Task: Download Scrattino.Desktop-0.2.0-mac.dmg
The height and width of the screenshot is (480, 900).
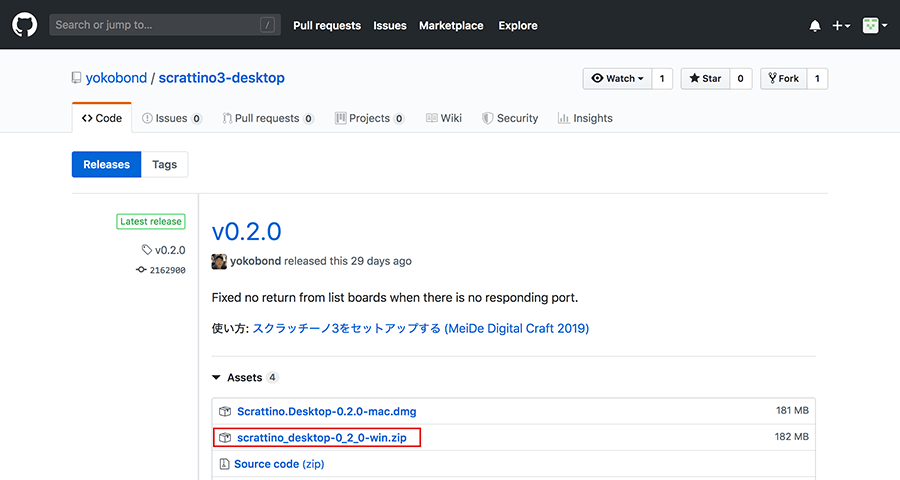Action: tap(327, 411)
